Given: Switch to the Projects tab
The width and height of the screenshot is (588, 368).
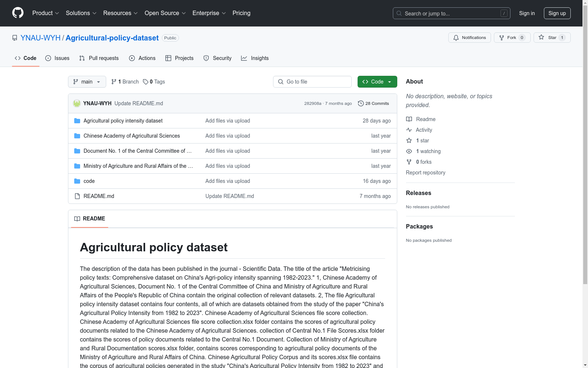Looking at the screenshot, I should [179, 58].
